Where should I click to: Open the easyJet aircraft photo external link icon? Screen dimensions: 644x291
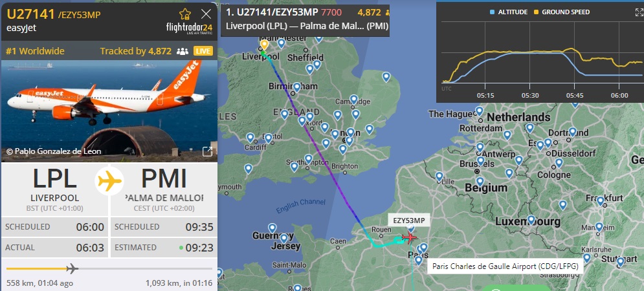tap(208, 151)
